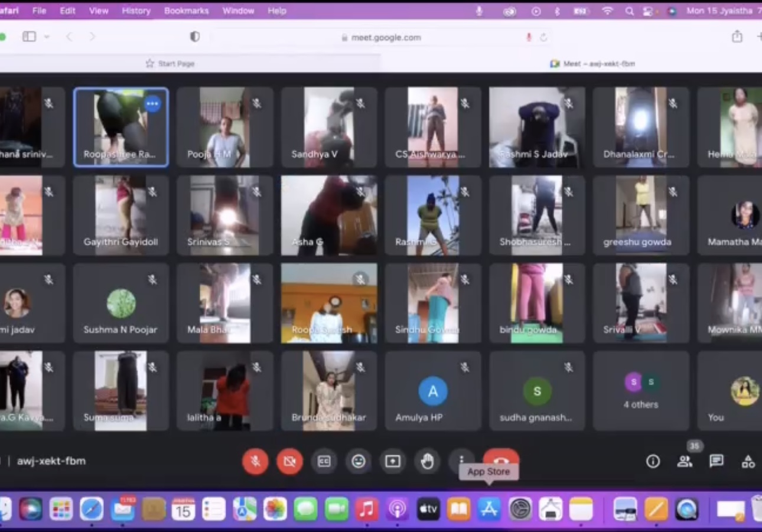
Task: Open Safari History menu
Action: point(136,11)
